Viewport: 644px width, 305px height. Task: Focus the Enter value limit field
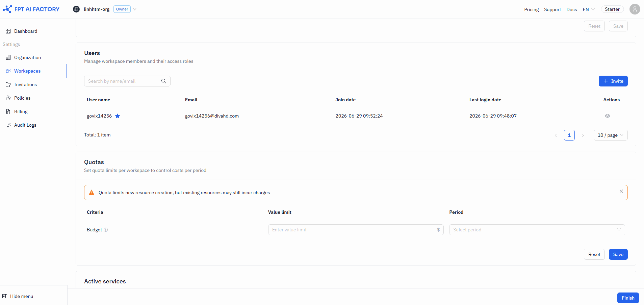point(356,230)
